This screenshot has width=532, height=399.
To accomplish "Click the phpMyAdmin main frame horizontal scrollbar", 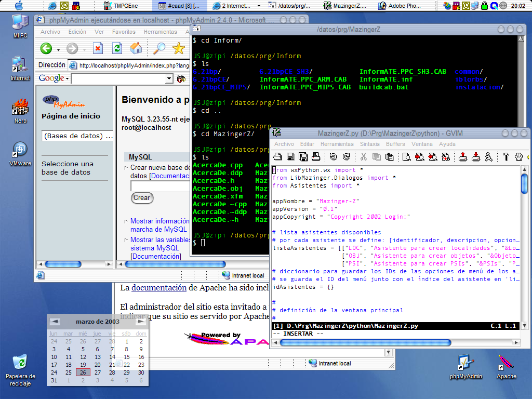I will 175,264.
